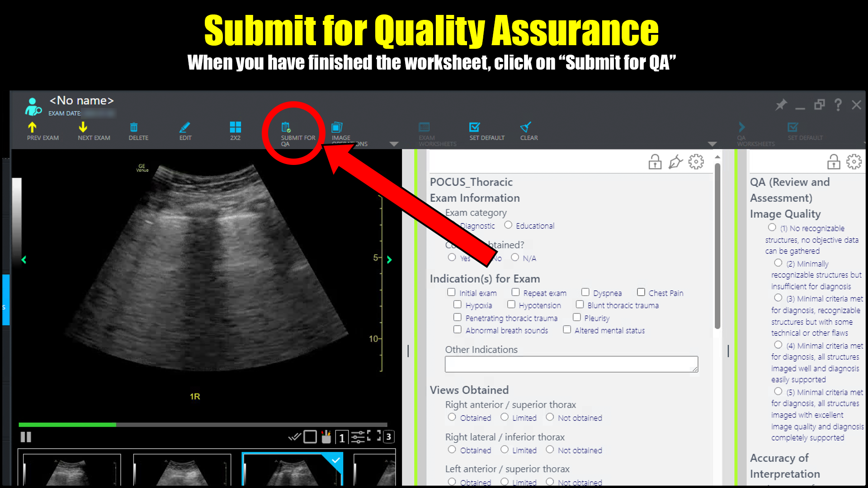Open the Edit pencil tool

click(184, 127)
